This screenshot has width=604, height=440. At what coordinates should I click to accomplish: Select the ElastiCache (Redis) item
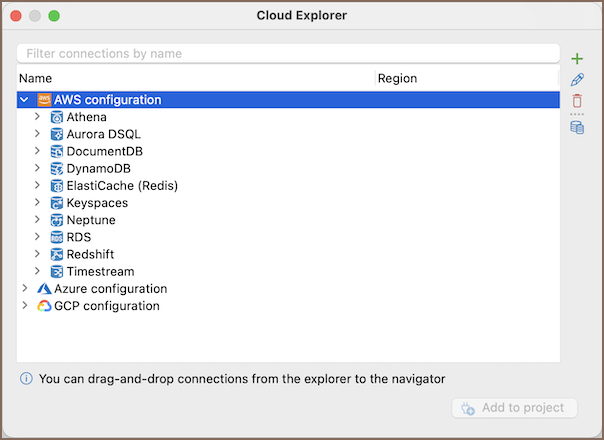point(122,186)
